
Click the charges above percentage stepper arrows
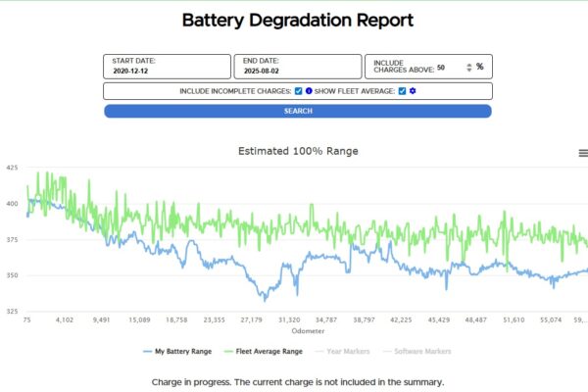click(x=468, y=68)
